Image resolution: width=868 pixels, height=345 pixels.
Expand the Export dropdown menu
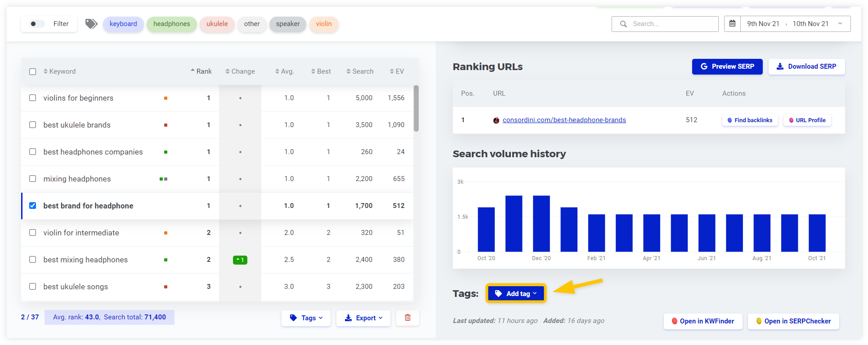[363, 318]
